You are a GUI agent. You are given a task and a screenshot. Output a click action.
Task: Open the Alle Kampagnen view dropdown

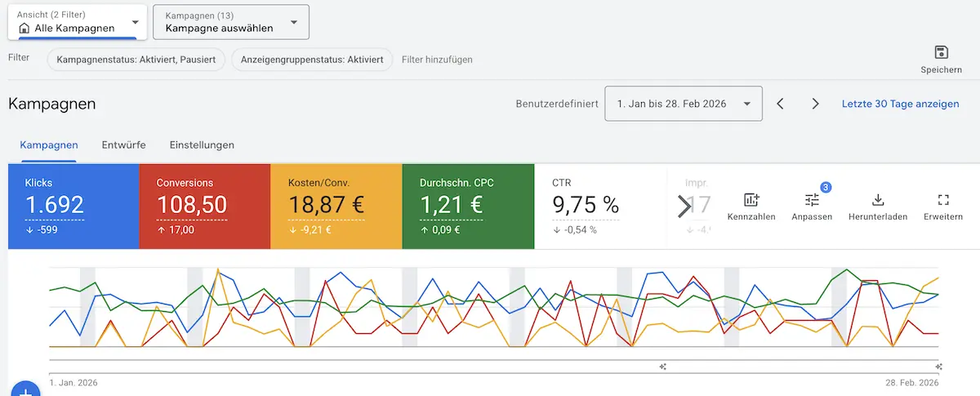(78, 22)
